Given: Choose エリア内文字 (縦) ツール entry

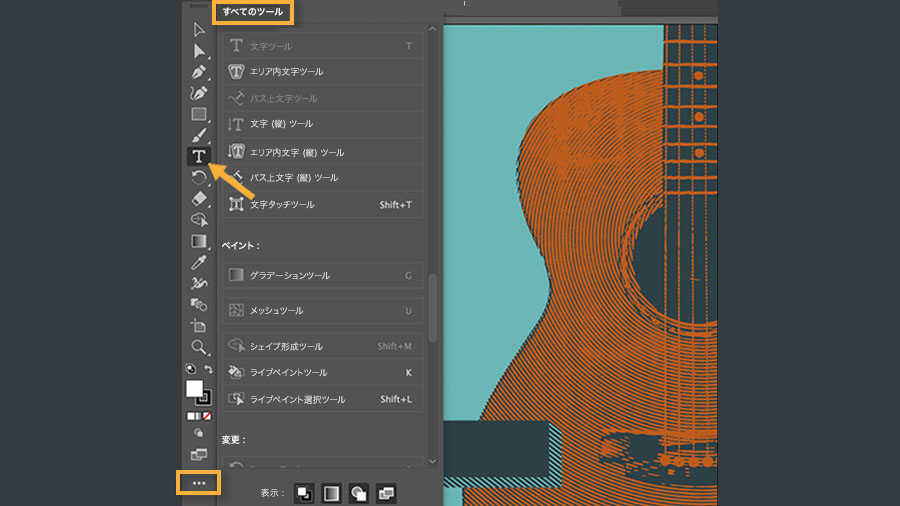Looking at the screenshot, I should (323, 152).
